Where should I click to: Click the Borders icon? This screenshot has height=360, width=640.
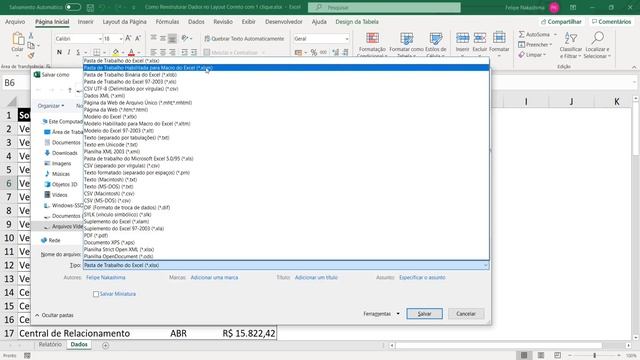coord(97,52)
